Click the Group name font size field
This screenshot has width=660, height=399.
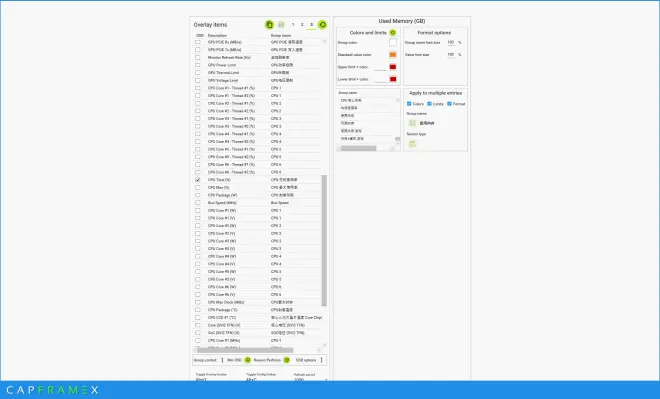click(x=451, y=43)
